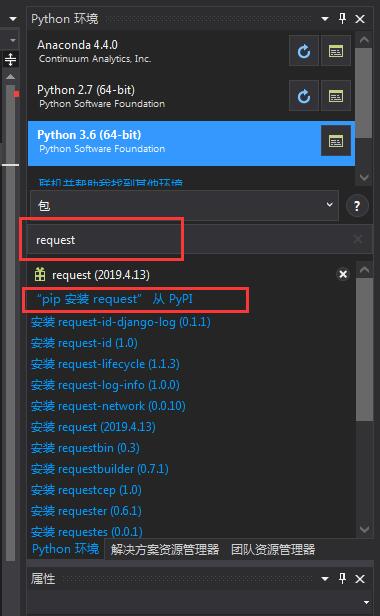Pin the 属性 panel
This screenshot has height=616, width=380.
pos(342,578)
